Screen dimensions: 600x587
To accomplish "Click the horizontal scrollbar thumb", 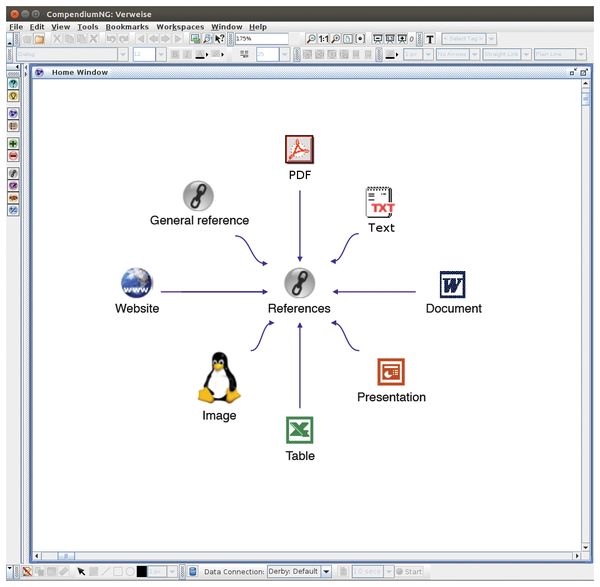I will click(66, 556).
